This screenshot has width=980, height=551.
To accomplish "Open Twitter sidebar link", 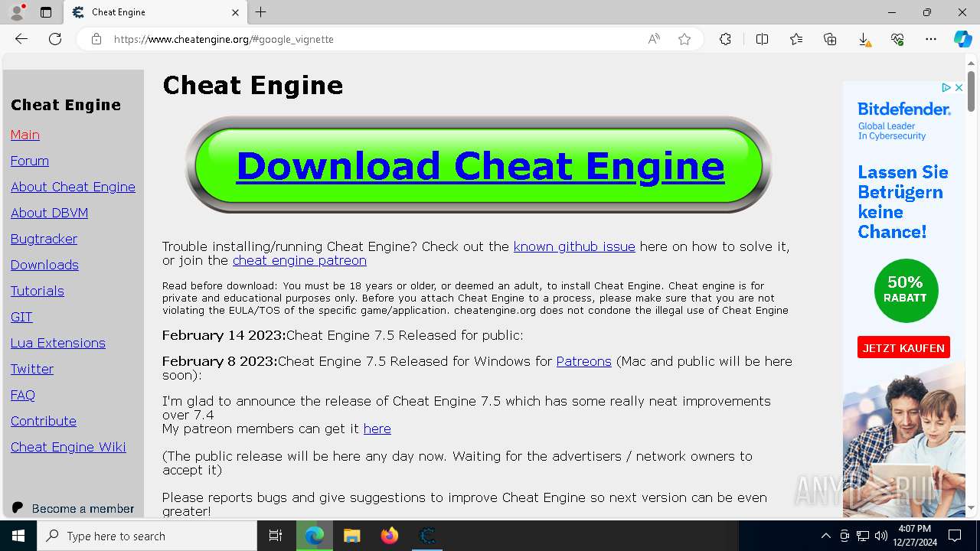I will 32,369.
